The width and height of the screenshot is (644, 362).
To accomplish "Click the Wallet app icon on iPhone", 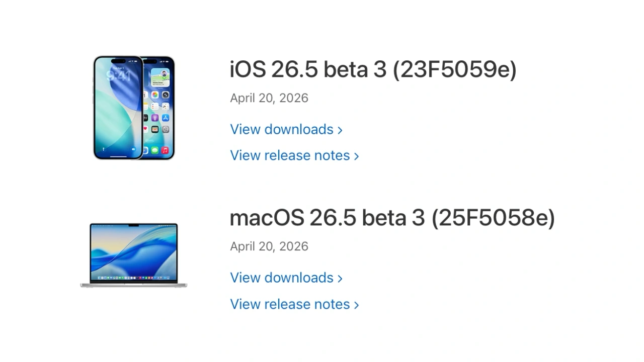I will point(155,129).
